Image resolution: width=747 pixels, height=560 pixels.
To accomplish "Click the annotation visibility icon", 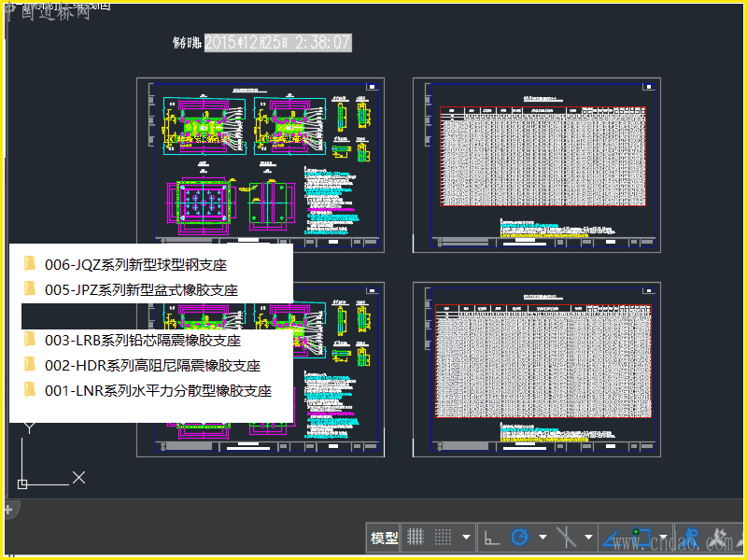I will point(692,538).
